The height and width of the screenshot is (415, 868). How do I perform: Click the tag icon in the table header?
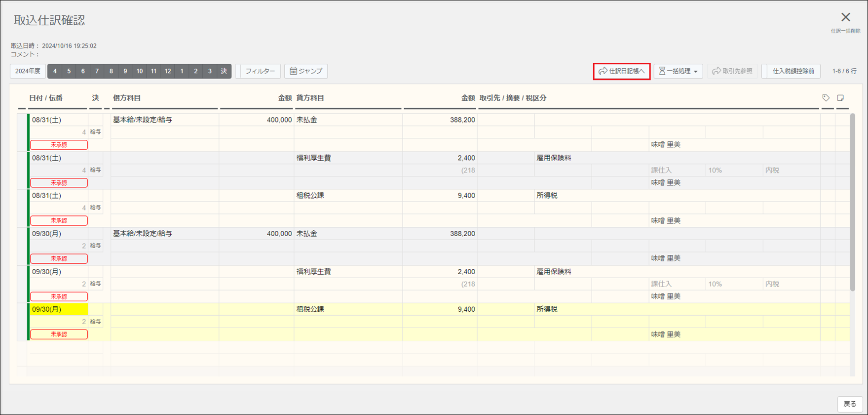(826, 98)
